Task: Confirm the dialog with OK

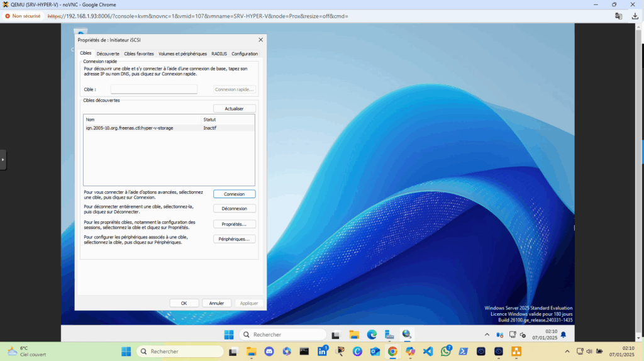Action: 184,303
